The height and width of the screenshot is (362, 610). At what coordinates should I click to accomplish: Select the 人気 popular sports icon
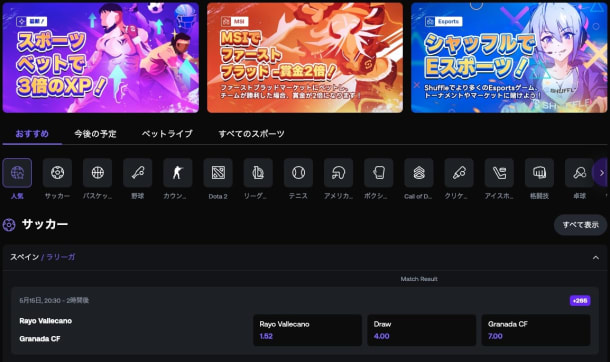[17, 173]
